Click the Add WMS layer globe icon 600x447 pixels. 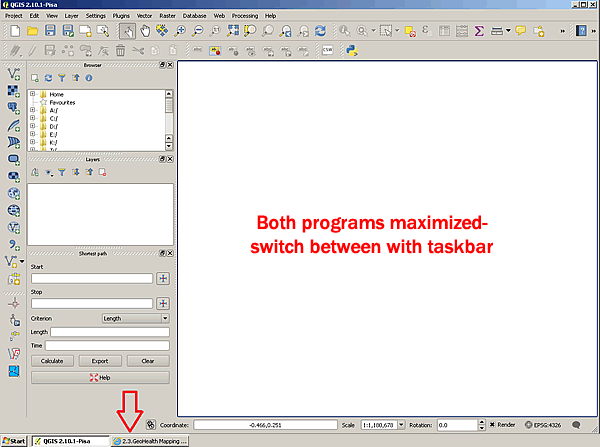[x=14, y=193]
